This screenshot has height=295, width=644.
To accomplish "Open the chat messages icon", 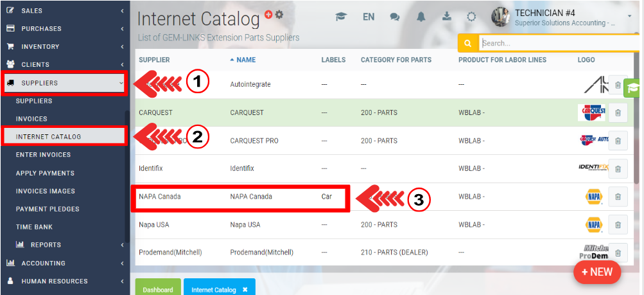I will point(395,17).
